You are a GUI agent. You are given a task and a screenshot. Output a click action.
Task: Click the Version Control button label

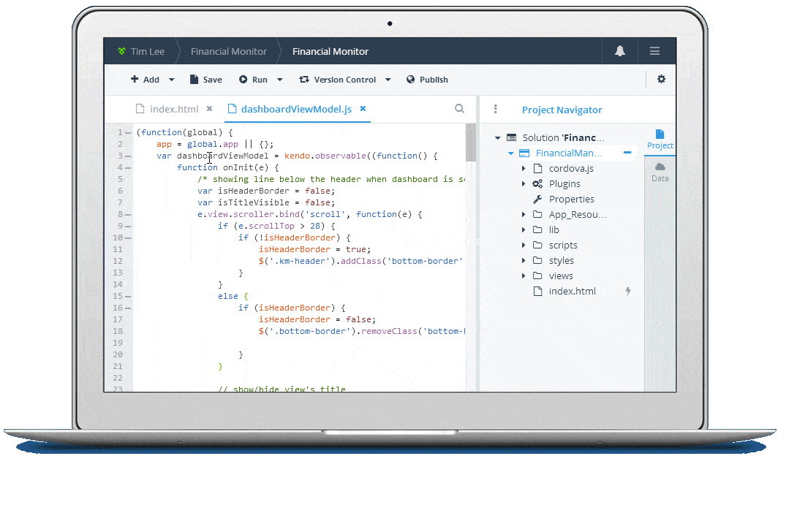[345, 80]
